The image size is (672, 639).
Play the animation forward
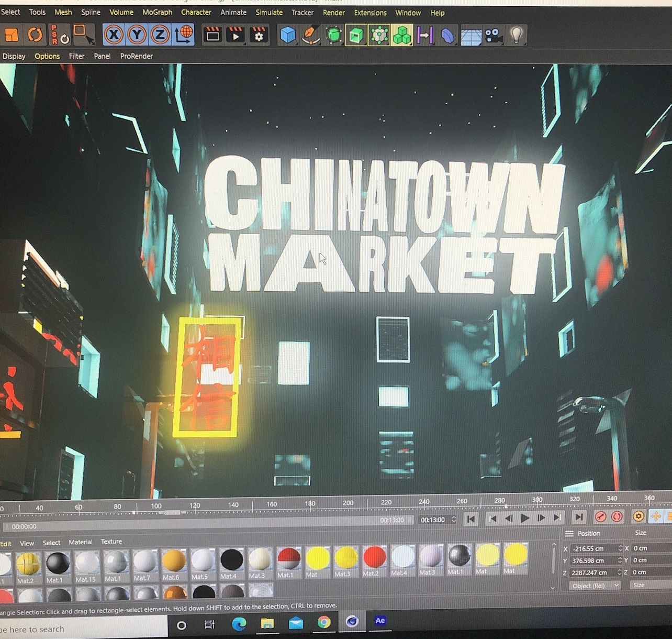pos(524,518)
